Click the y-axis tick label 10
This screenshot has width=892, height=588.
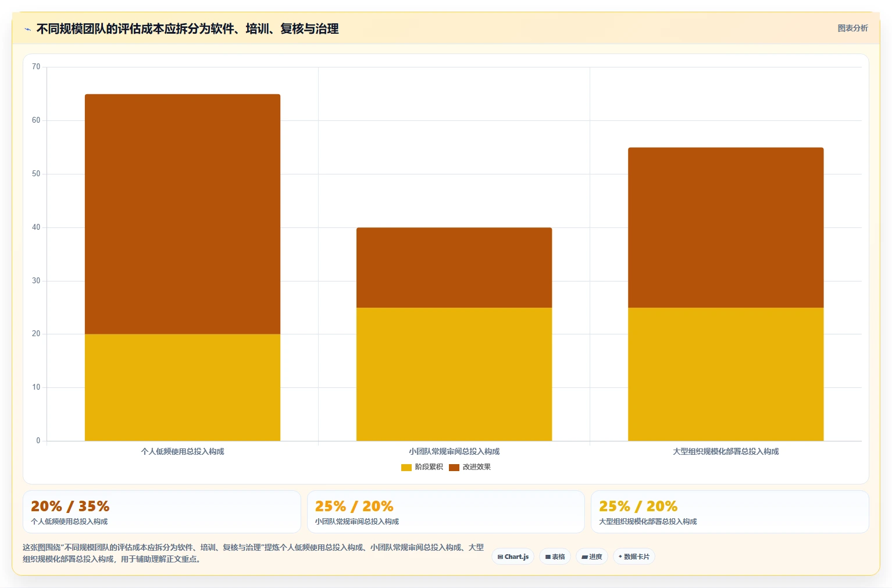click(36, 387)
